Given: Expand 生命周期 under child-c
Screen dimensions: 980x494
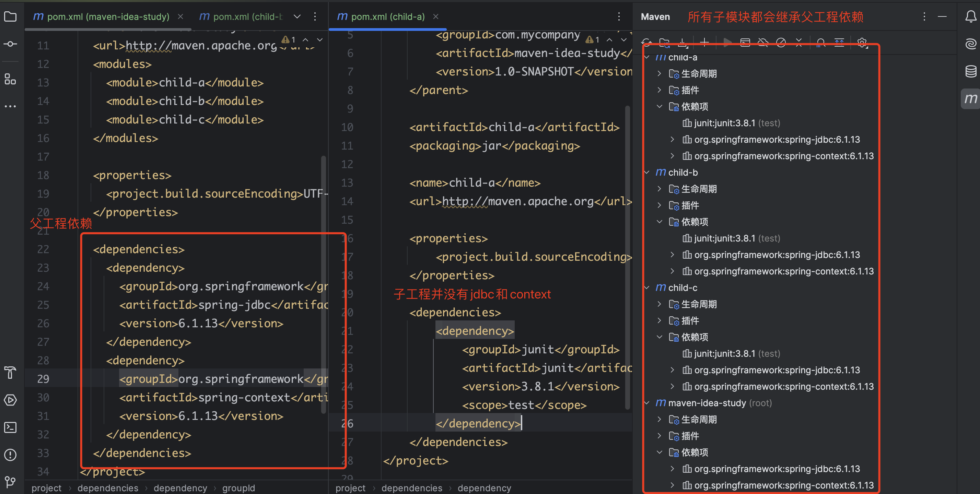Looking at the screenshot, I should (659, 304).
